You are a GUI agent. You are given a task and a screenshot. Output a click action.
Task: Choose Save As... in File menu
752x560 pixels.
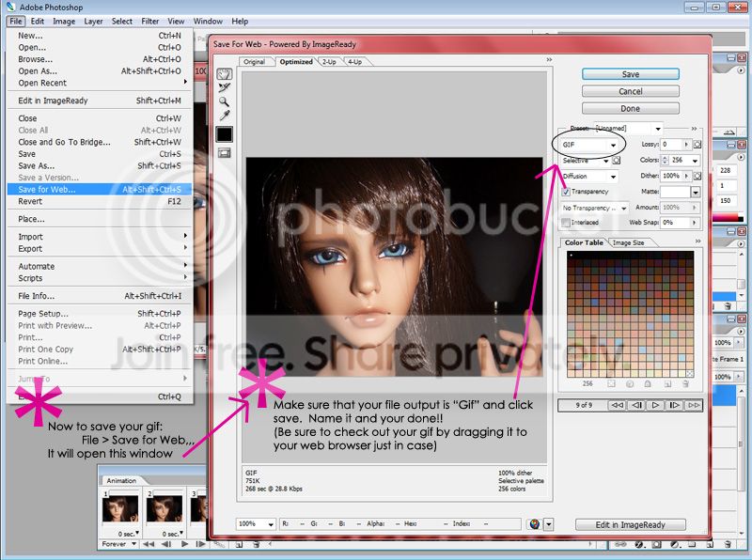(100, 166)
